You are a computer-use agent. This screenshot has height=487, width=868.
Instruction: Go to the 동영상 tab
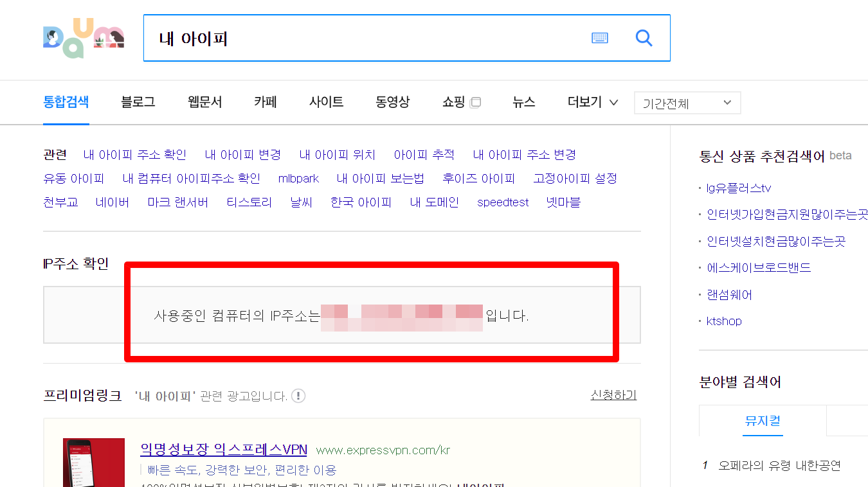pos(392,102)
